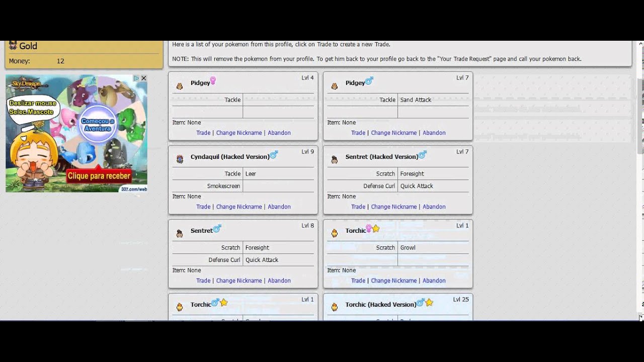Click the 'Smokescreen' move of Cyndaquil
The height and width of the screenshot is (362, 644).
tap(223, 186)
